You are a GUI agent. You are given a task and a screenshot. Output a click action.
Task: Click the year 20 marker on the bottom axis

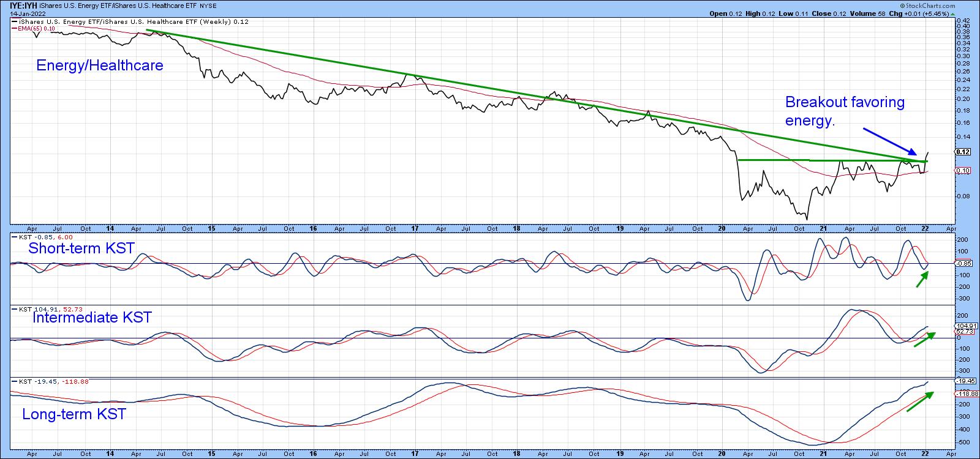point(722,453)
